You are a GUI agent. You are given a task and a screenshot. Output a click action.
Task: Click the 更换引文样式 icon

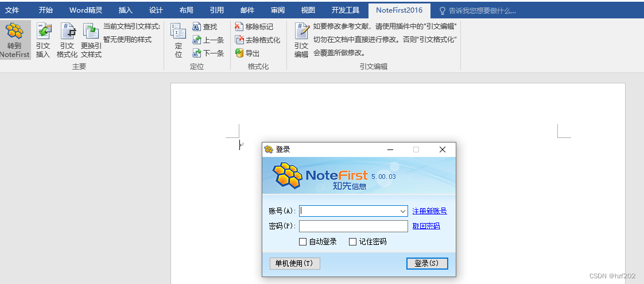pyautogui.click(x=91, y=31)
